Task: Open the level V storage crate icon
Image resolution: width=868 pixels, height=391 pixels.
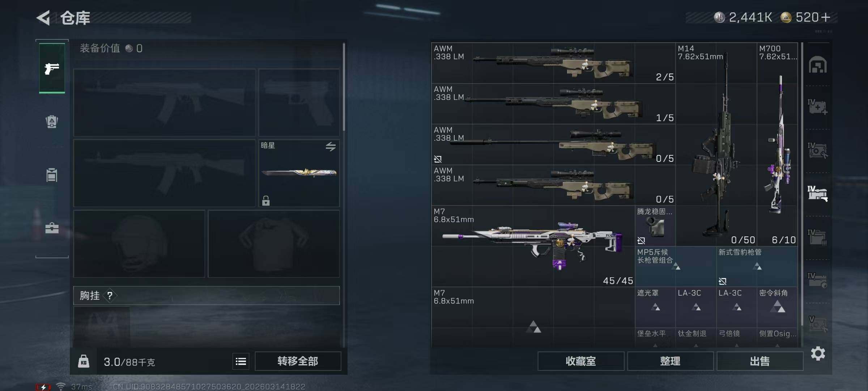Action: (818, 324)
